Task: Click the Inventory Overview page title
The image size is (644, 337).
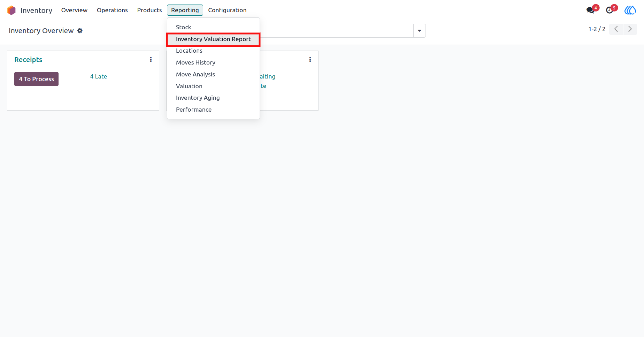Action: pyautogui.click(x=41, y=31)
